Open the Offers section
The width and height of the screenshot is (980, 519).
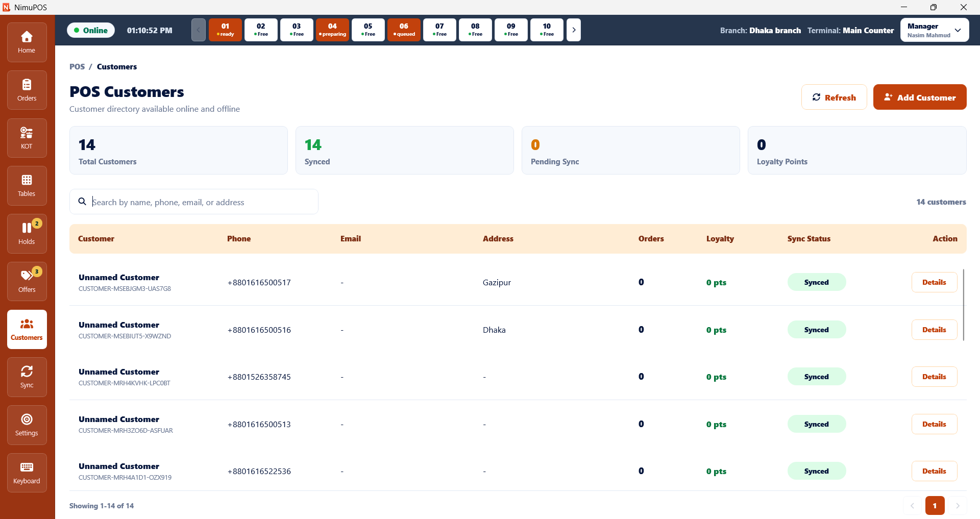(x=27, y=282)
